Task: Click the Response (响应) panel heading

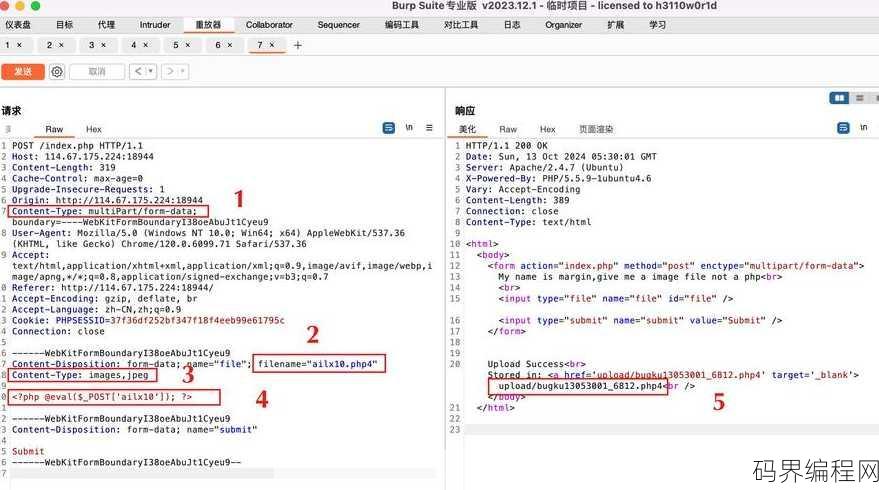Action: 465,110
